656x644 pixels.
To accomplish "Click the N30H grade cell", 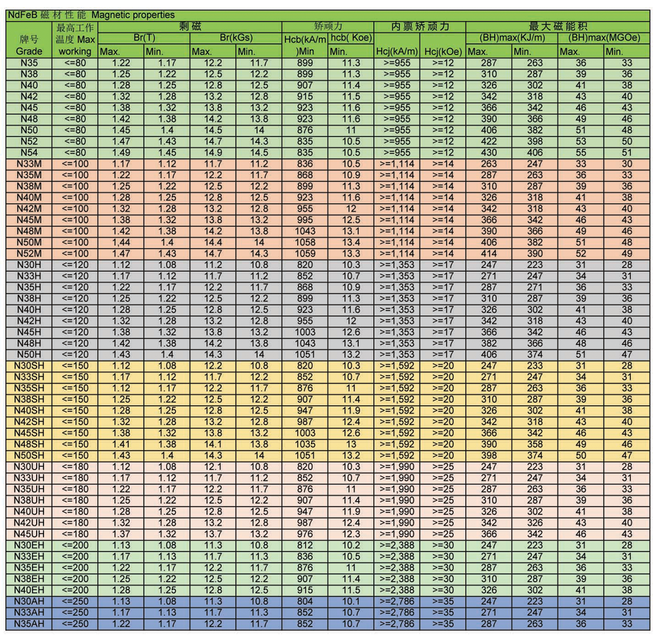I will (29, 265).
